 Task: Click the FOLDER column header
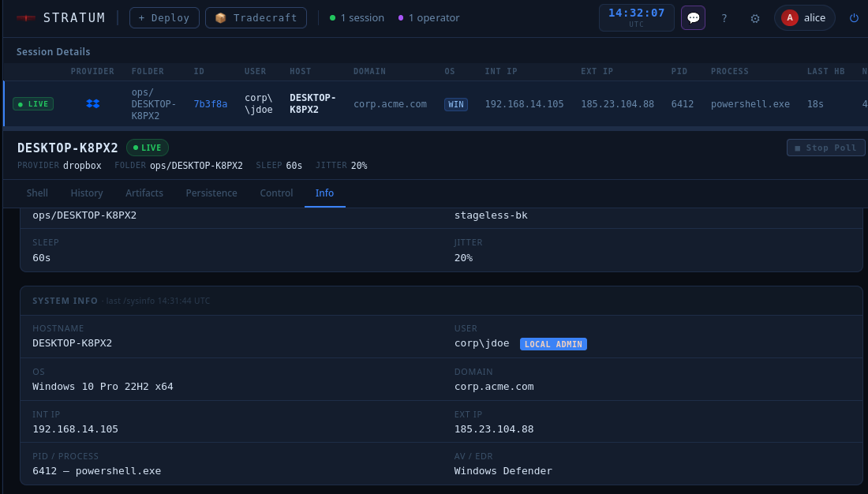tap(148, 72)
